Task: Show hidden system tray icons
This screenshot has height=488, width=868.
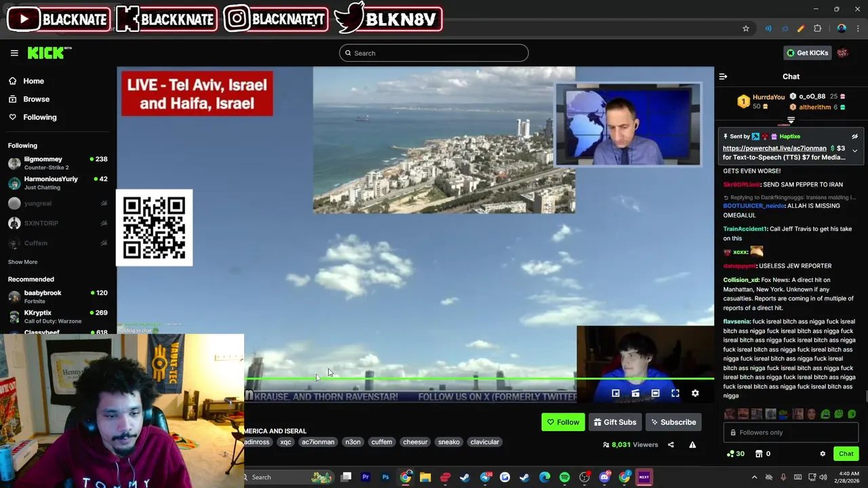Action: click(754, 477)
